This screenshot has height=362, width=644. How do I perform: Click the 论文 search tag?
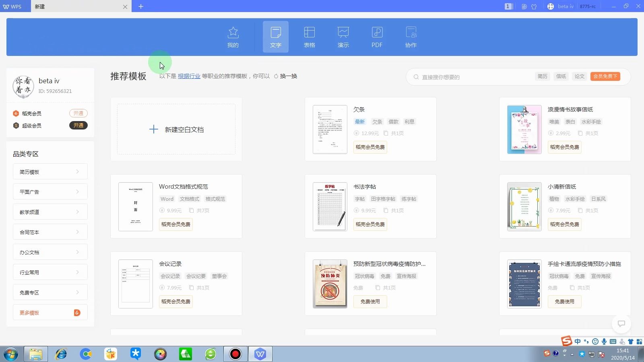point(580,76)
